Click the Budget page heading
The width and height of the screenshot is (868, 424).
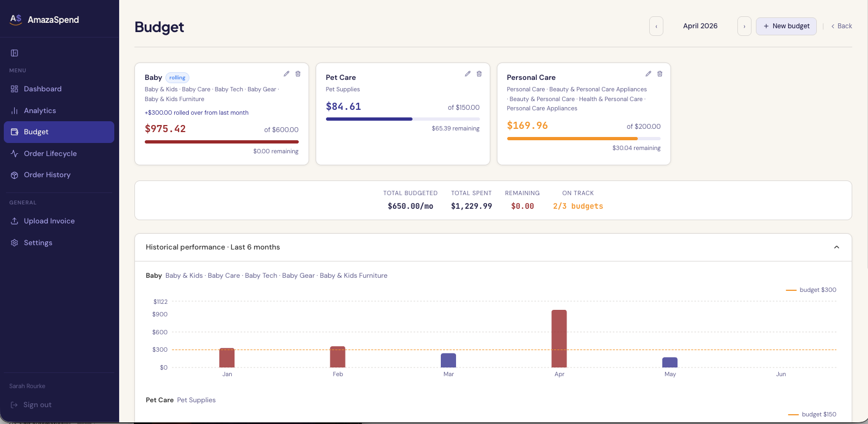coord(159,27)
